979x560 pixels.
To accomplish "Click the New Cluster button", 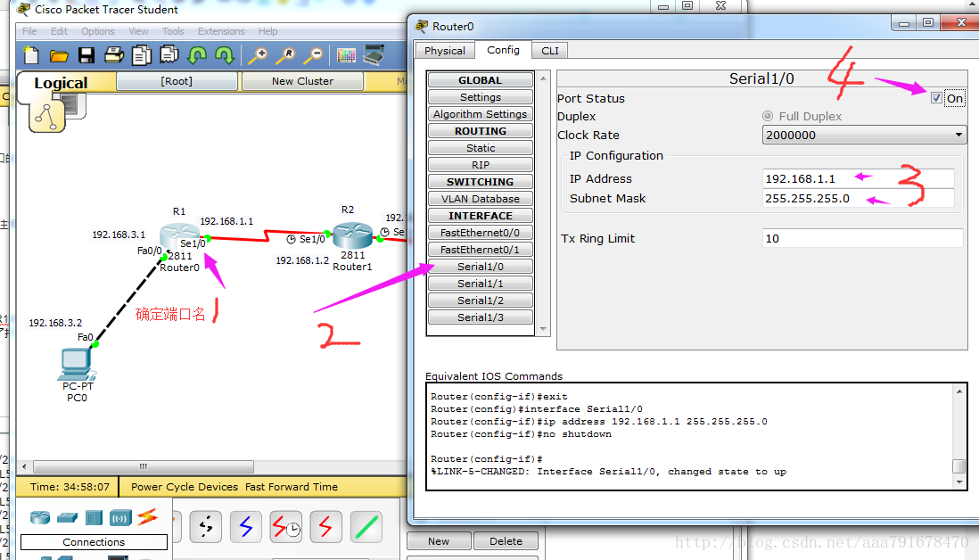I will tap(302, 81).
